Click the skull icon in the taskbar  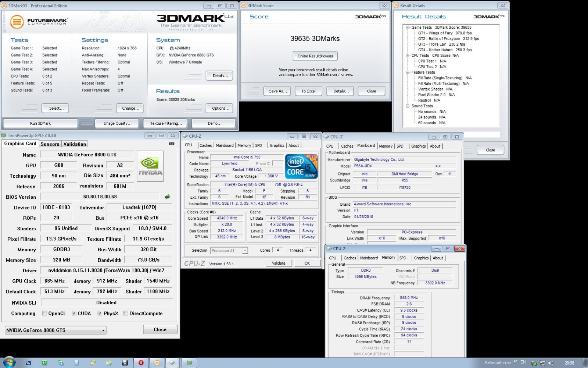click(125, 362)
